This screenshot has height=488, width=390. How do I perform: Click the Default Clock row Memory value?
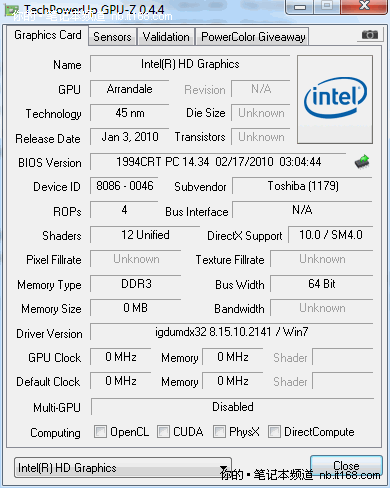click(233, 381)
